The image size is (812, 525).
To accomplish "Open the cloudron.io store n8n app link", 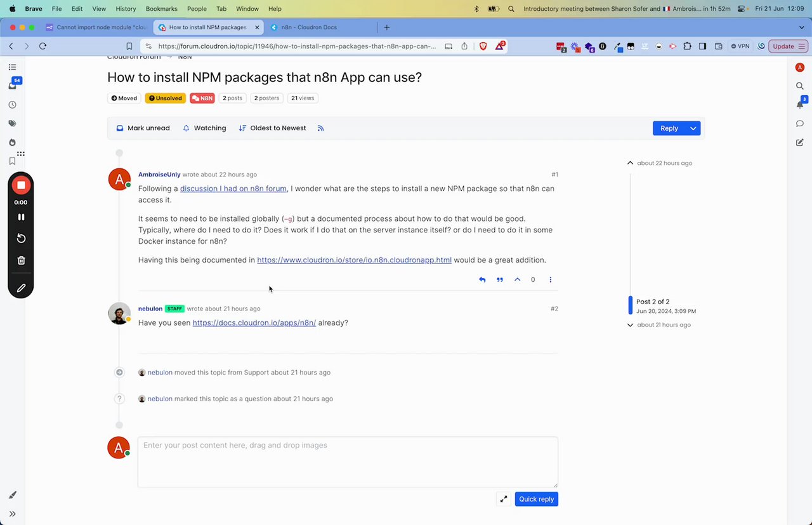I will point(354,260).
